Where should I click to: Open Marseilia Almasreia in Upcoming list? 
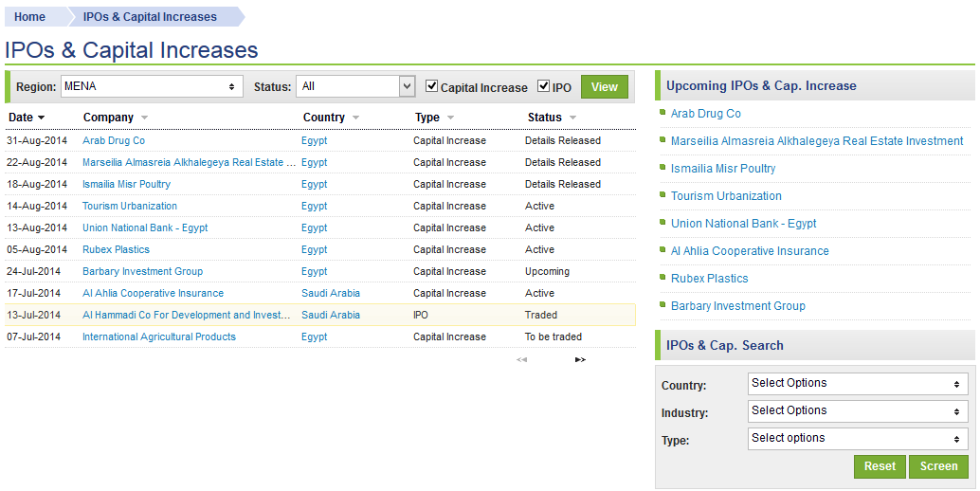(x=817, y=141)
